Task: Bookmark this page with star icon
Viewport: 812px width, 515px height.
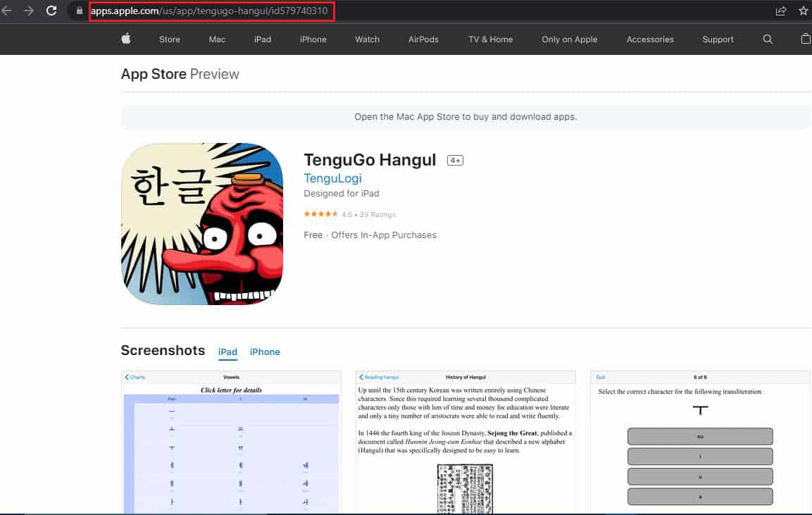Action: pyautogui.click(x=803, y=11)
